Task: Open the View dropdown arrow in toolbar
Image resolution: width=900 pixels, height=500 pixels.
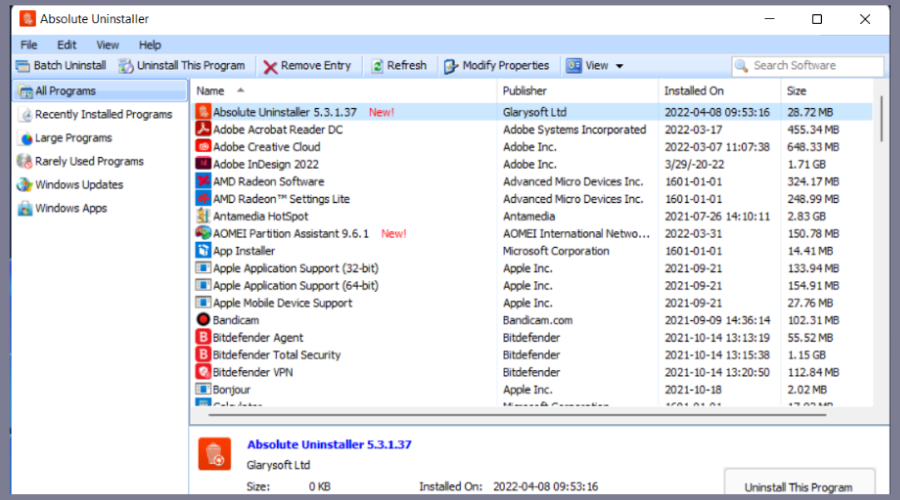Action: (x=619, y=67)
